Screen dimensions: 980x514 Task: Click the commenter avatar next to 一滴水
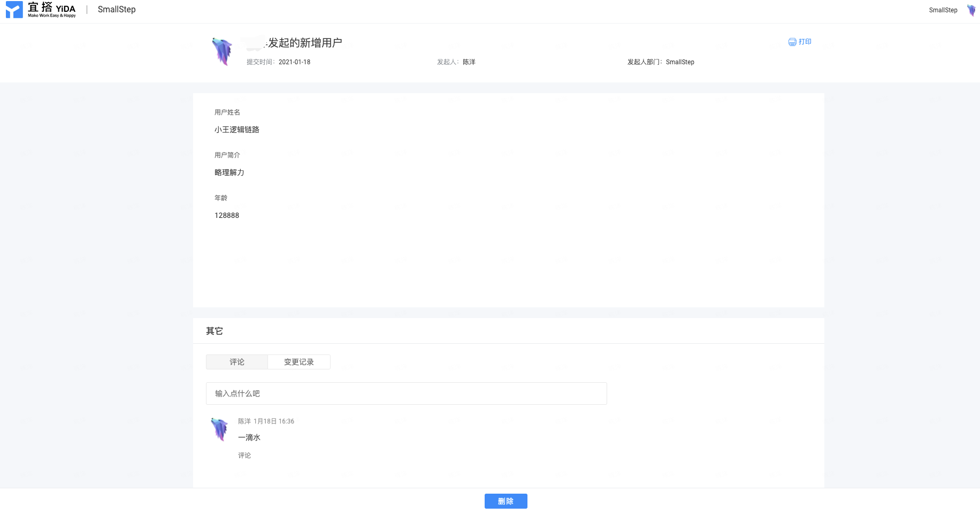[x=219, y=429]
